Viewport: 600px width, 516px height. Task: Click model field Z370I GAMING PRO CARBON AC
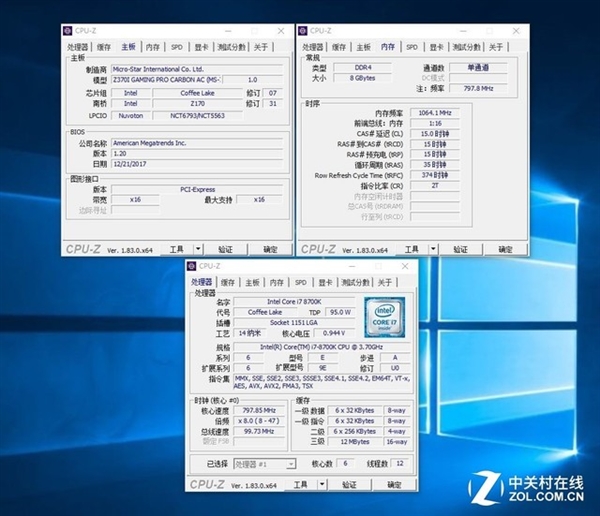click(x=167, y=80)
